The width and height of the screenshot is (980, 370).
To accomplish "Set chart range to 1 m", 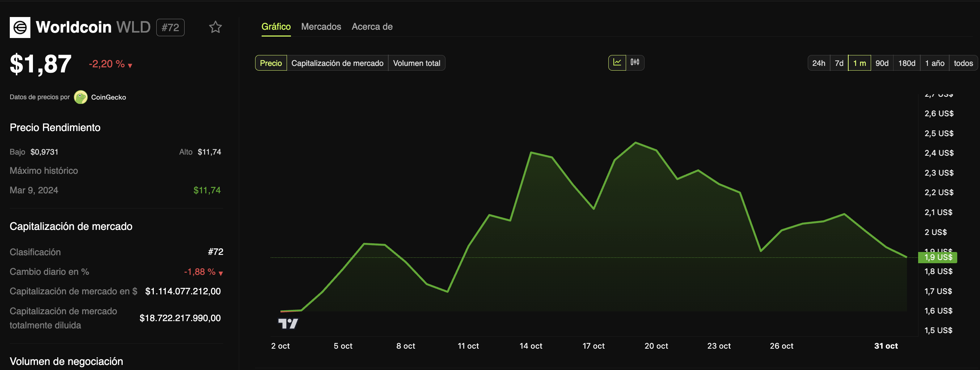I will click(x=859, y=63).
